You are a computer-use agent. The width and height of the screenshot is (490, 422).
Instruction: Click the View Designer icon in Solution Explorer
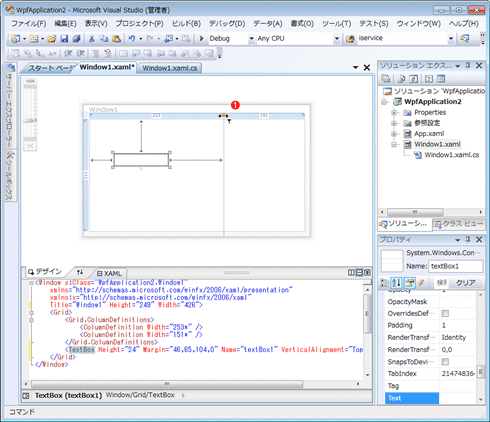(441, 79)
